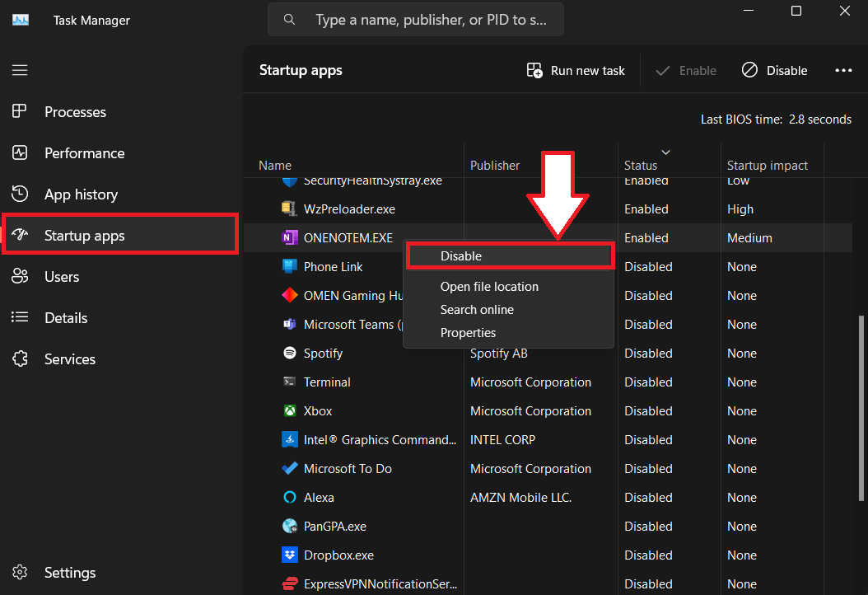The width and height of the screenshot is (868, 595).
Task: Open the three-dot more options menu
Action: (843, 70)
